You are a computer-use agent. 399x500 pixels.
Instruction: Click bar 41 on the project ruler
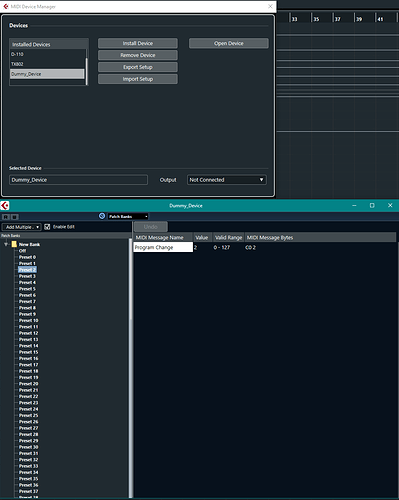[x=380, y=19]
